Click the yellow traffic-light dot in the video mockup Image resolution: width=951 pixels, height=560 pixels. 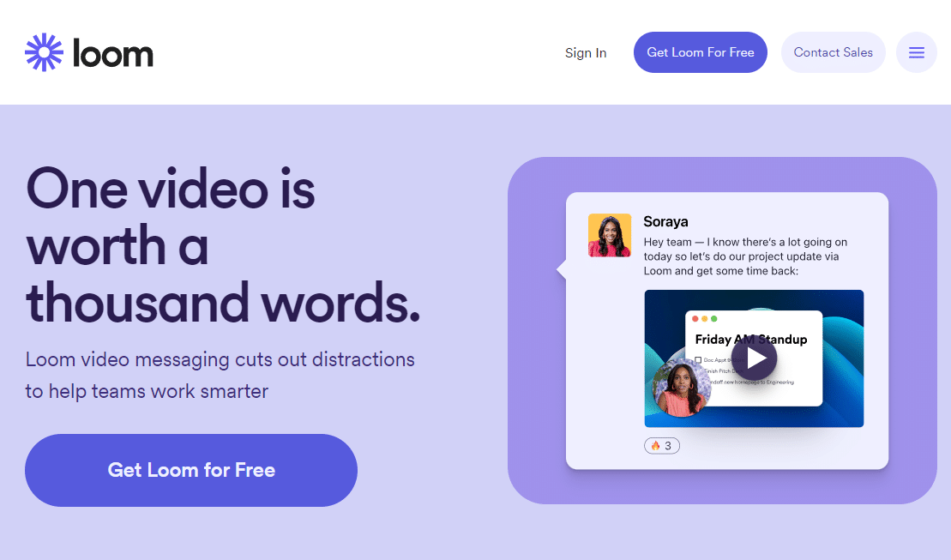click(x=704, y=318)
